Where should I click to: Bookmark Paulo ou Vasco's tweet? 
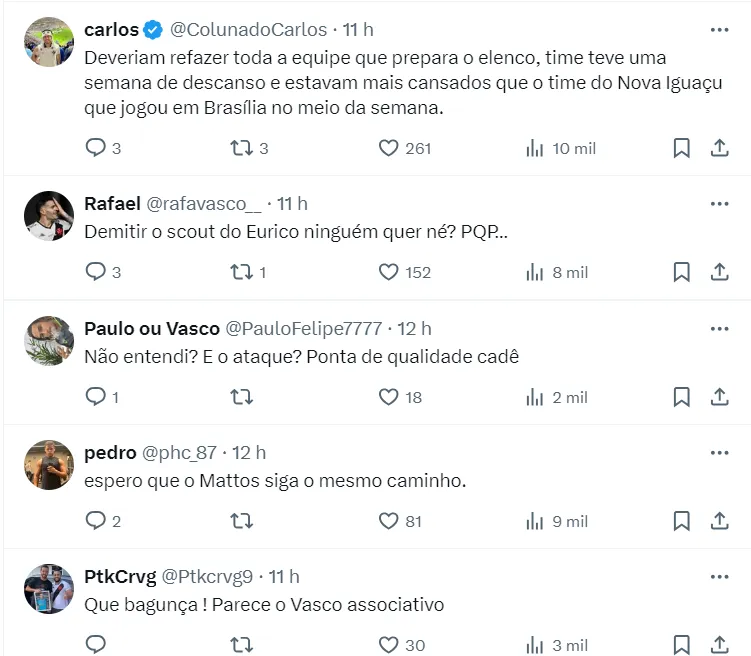[681, 397]
